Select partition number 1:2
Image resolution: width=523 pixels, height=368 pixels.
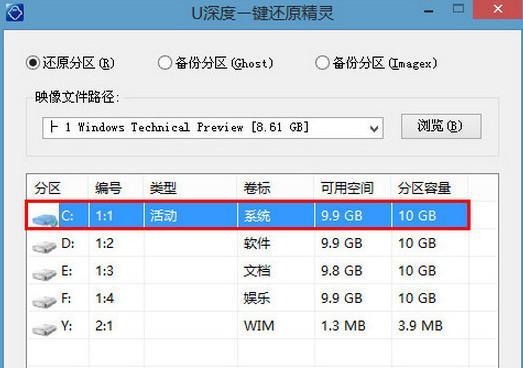coord(104,244)
